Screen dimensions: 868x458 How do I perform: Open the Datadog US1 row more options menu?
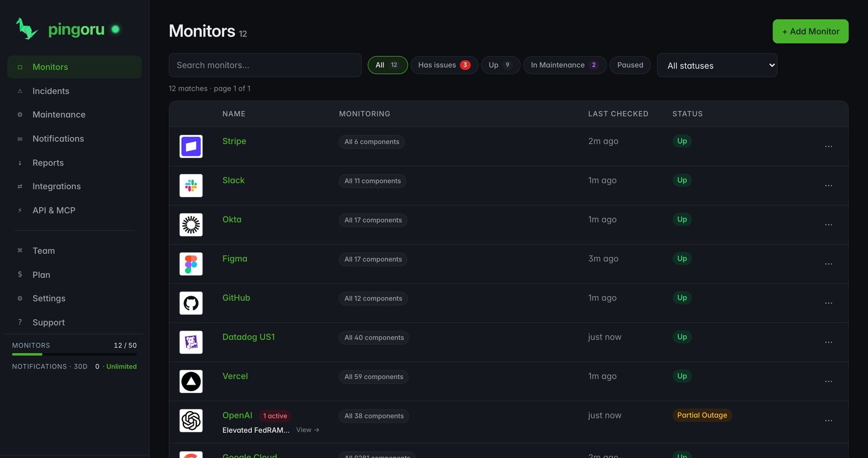click(828, 342)
